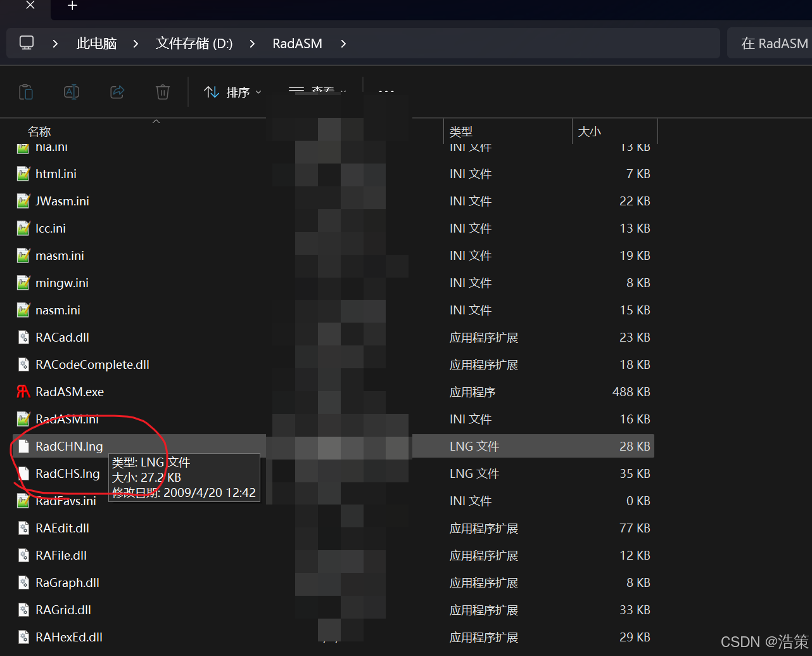Click file name RAHexEd.dll

(x=69, y=637)
